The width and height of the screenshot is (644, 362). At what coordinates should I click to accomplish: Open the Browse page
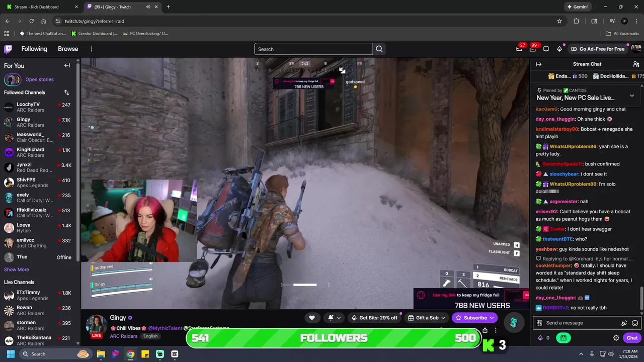(x=68, y=49)
